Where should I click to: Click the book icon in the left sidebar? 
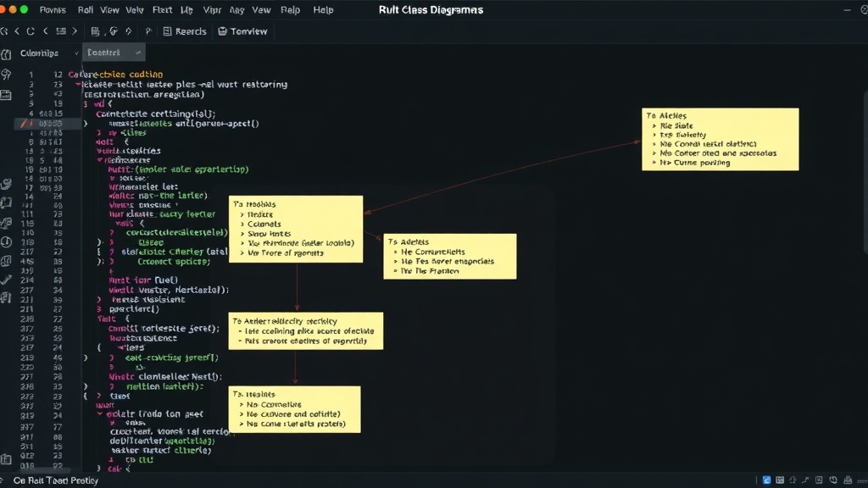pos(6,203)
